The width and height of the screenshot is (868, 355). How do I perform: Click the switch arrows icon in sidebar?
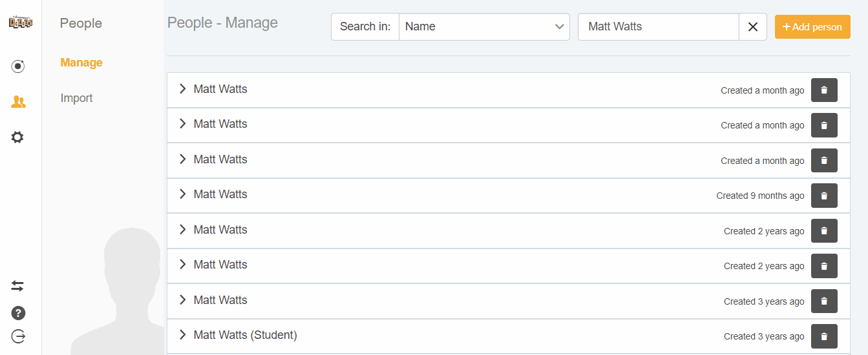click(x=18, y=285)
